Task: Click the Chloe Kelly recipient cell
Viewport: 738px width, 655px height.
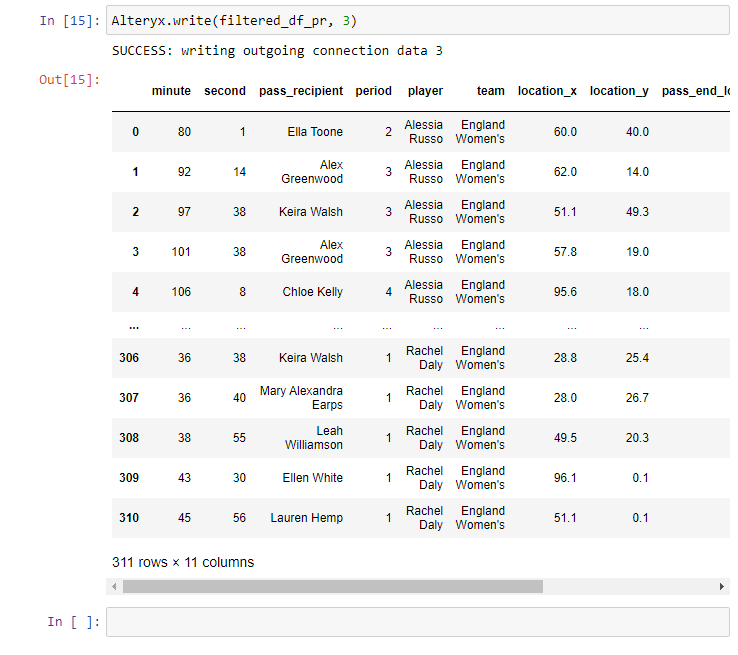Action: [312, 292]
